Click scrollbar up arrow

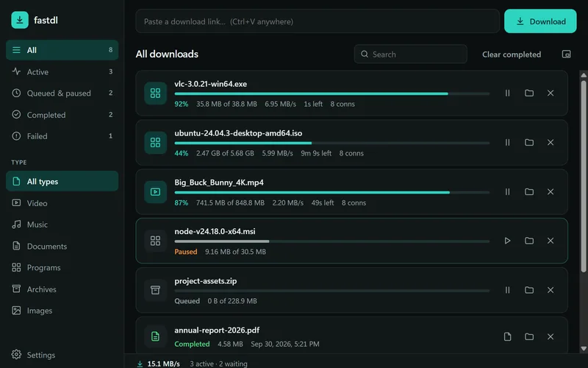pos(584,75)
